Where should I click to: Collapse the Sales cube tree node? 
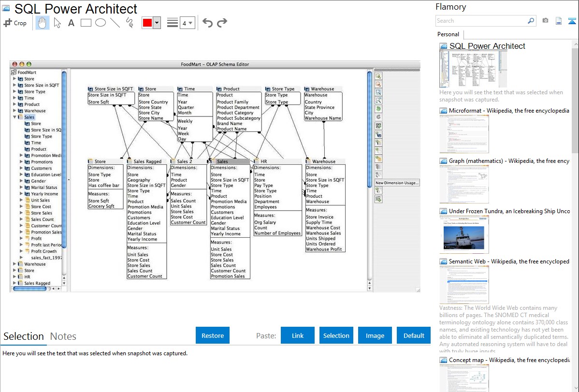pyautogui.click(x=14, y=117)
